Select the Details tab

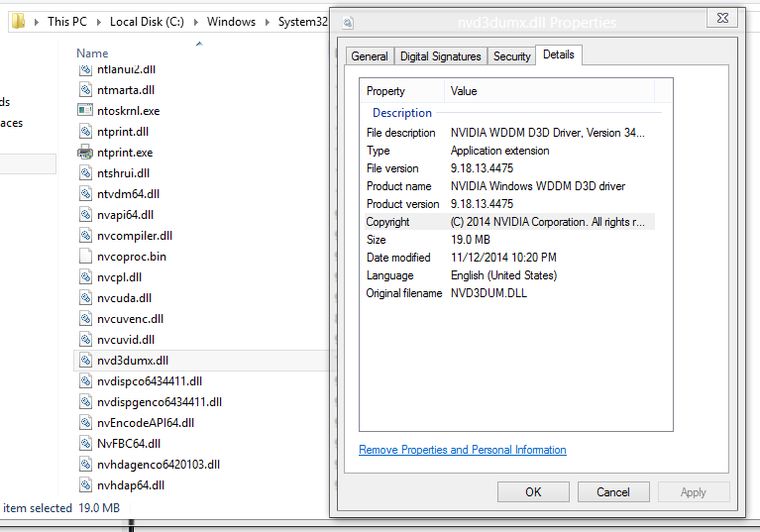[559, 54]
